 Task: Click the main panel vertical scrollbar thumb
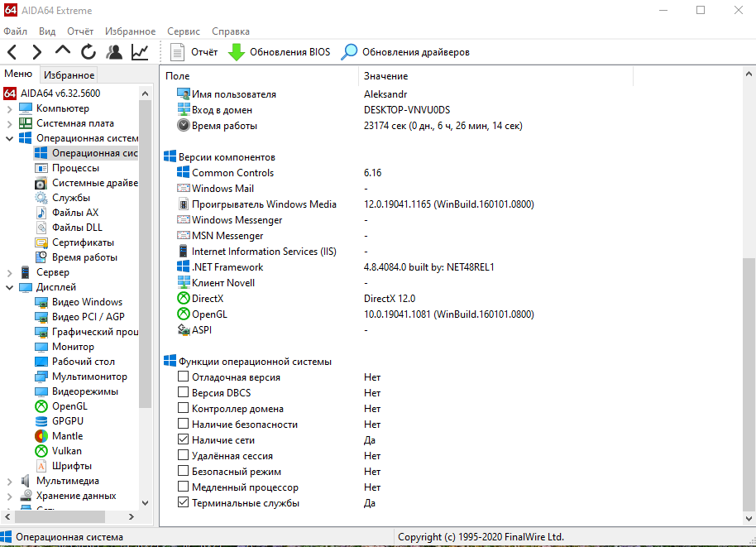click(749, 385)
